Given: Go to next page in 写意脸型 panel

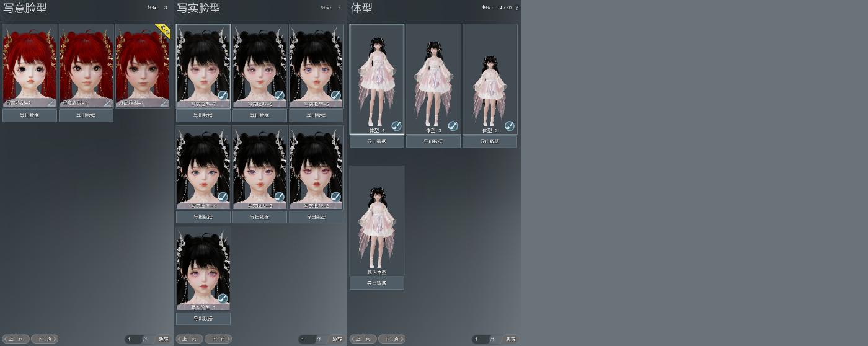Looking at the screenshot, I should click(45, 339).
